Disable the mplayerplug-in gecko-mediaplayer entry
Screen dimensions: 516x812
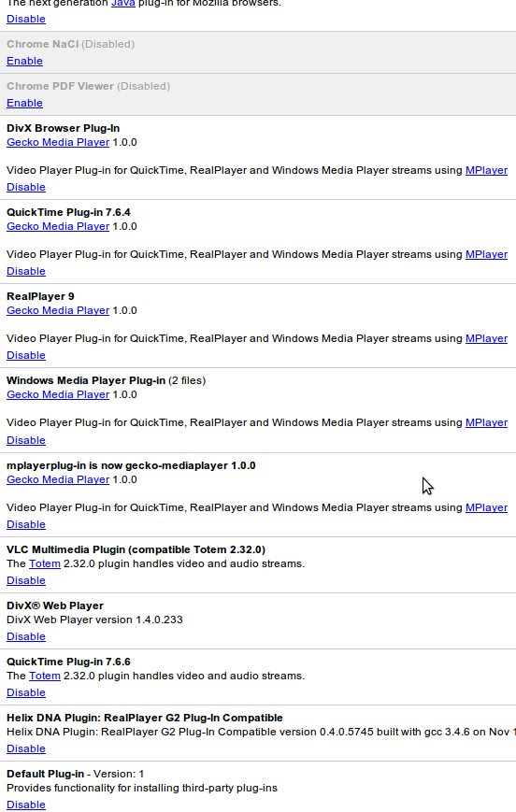click(x=26, y=524)
